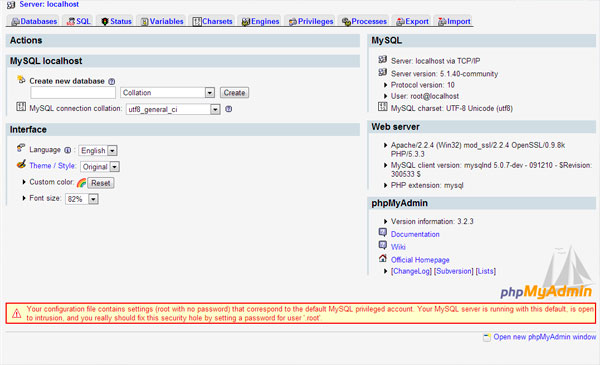This screenshot has height=365, width=600.
Task: Click the MySQL charset icon
Action: pyautogui.click(x=383, y=107)
